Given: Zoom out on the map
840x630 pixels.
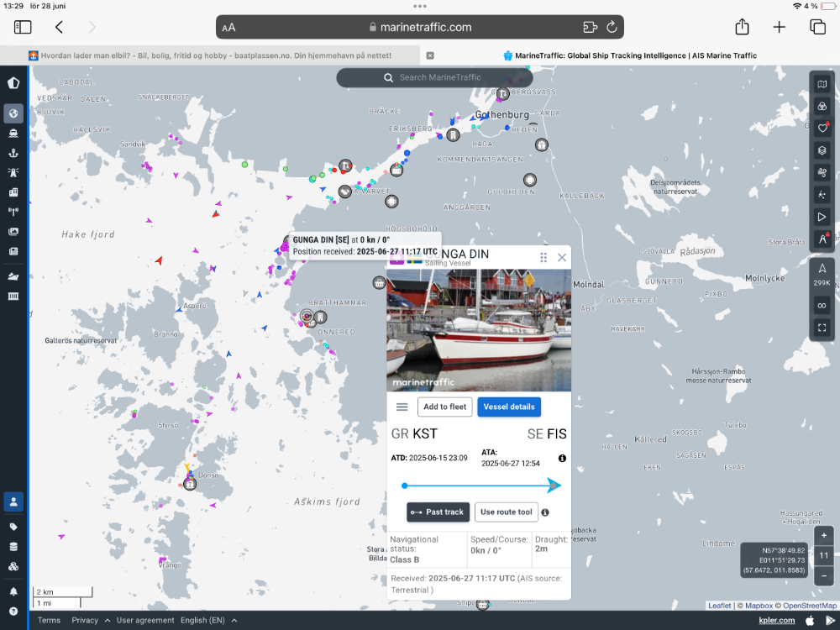Looking at the screenshot, I should coord(824,576).
